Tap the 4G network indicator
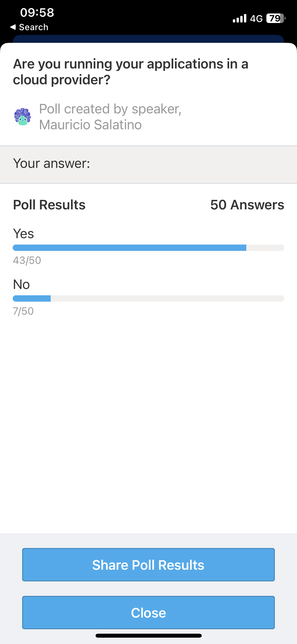Screen dimensions: 297x644 pos(256,19)
